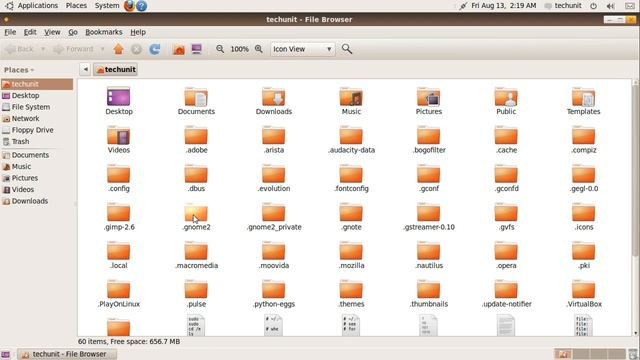The image size is (640, 360).
Task: Zoom out the icon view
Action: pyautogui.click(x=220, y=49)
